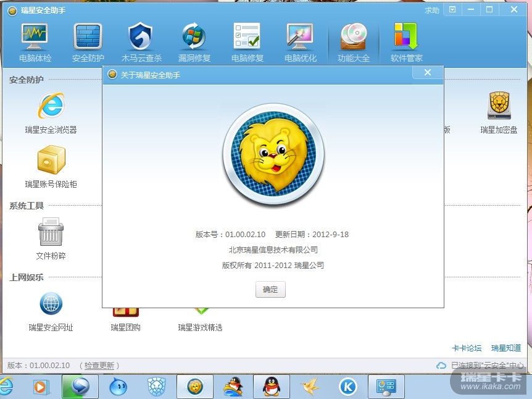Viewport: 532px width, 399px height.
Task: Open 电脑优化 computer optimization
Action: [x=301, y=43]
